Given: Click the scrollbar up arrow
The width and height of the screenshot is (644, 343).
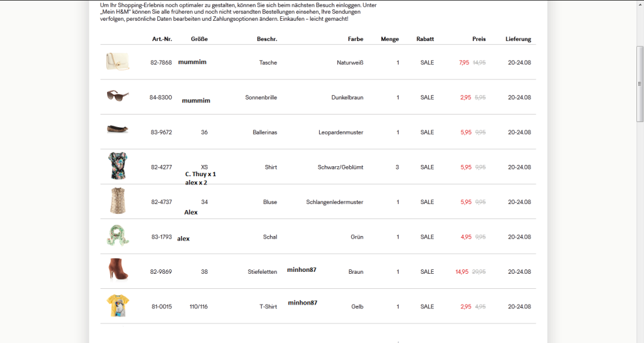Looking at the screenshot, I should point(640,4).
